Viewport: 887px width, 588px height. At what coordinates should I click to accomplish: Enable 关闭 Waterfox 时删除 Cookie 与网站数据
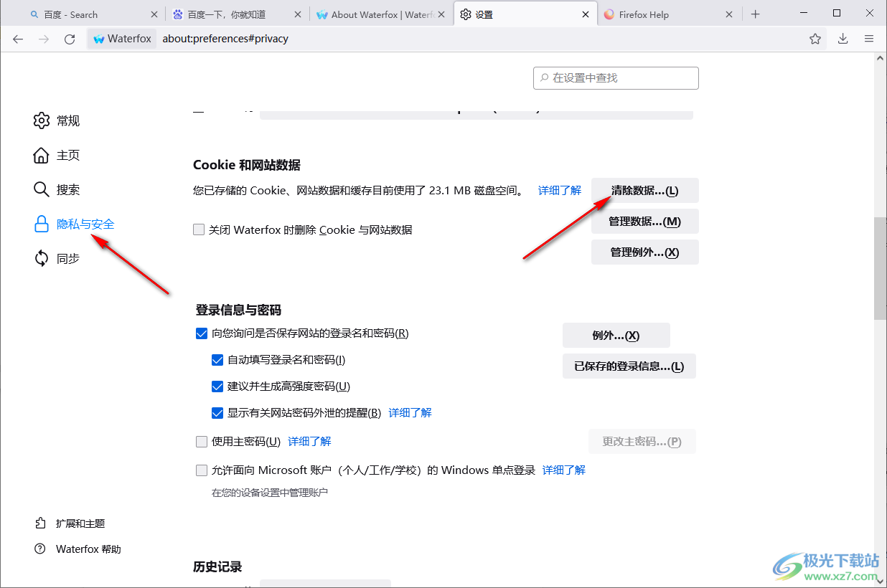pos(199,229)
